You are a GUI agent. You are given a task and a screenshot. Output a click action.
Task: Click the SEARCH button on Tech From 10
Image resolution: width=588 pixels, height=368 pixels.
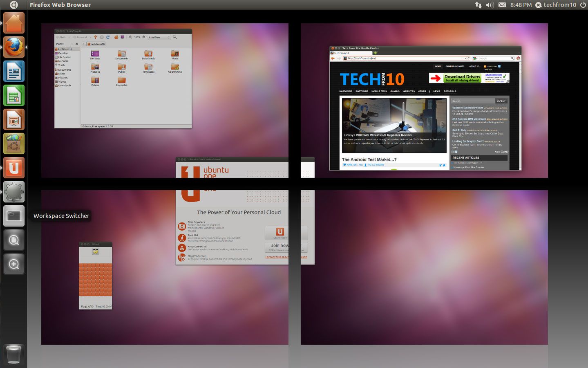[x=501, y=101]
